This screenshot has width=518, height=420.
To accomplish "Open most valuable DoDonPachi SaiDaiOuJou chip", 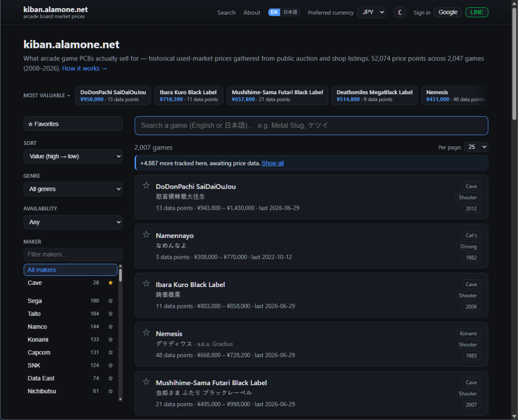I will coord(113,95).
